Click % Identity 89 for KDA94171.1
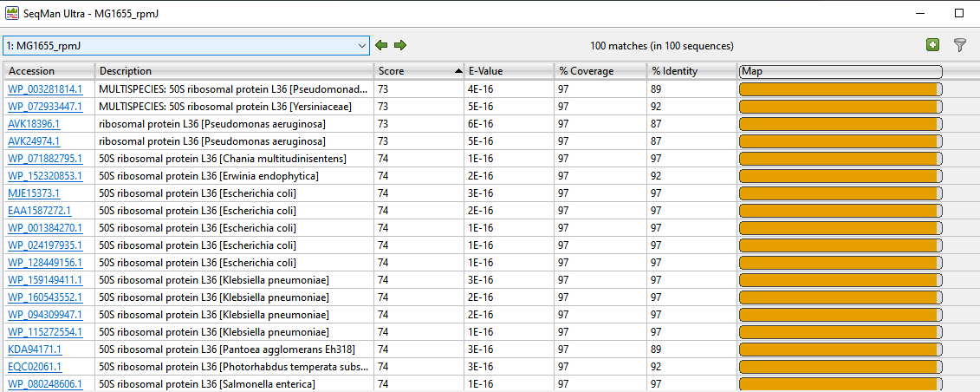980x392 pixels. 656,349
